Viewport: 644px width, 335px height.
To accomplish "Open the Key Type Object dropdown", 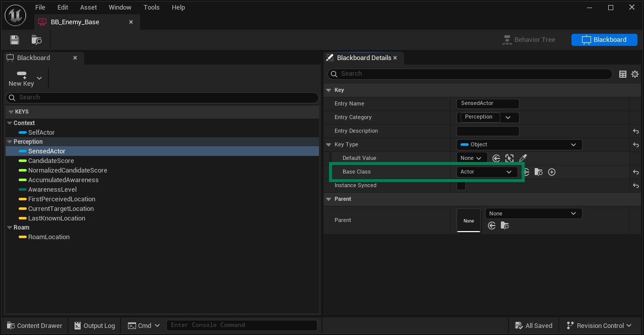I will tap(519, 145).
